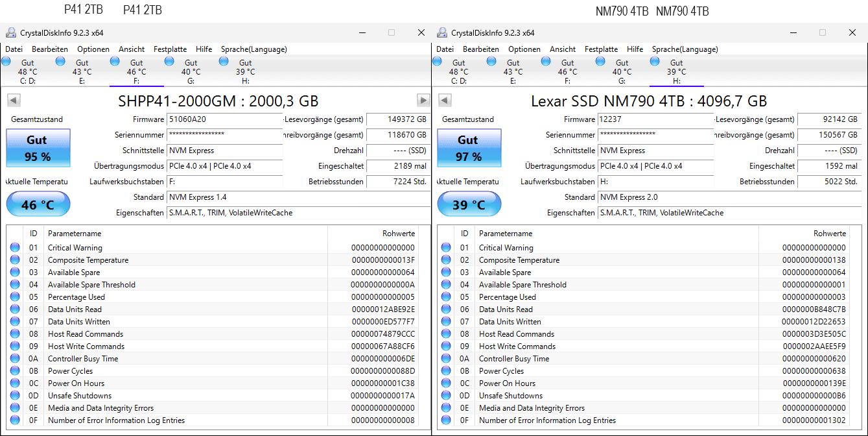Click the Gut 95 % health status button
868x436 pixels.
pos(38,149)
